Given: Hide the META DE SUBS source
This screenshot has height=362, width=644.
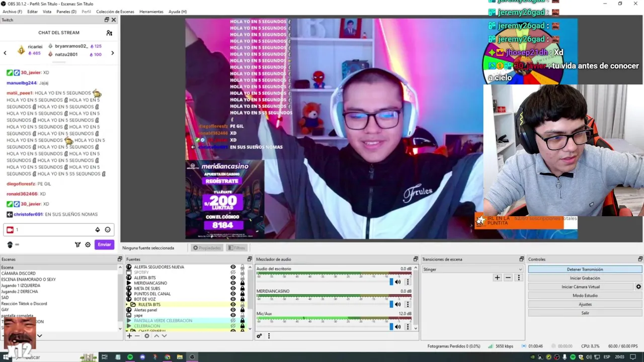Looking at the screenshot, I should pyautogui.click(x=233, y=289).
